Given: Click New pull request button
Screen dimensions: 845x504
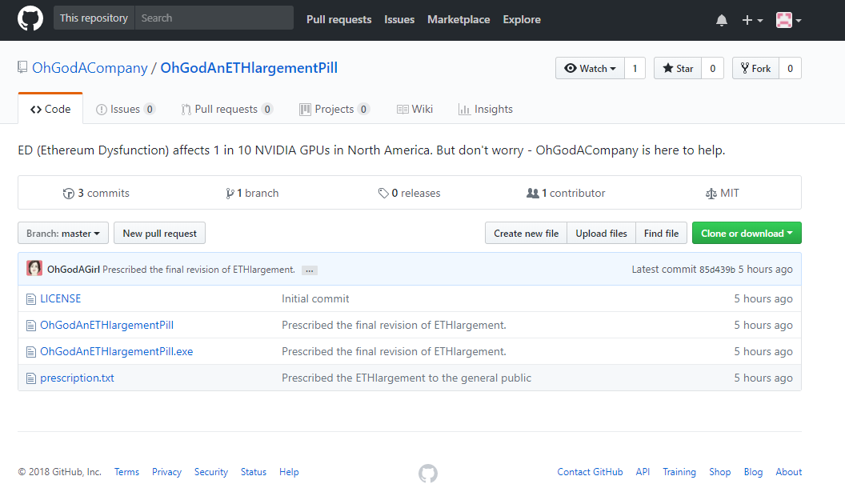Looking at the screenshot, I should pos(159,234).
